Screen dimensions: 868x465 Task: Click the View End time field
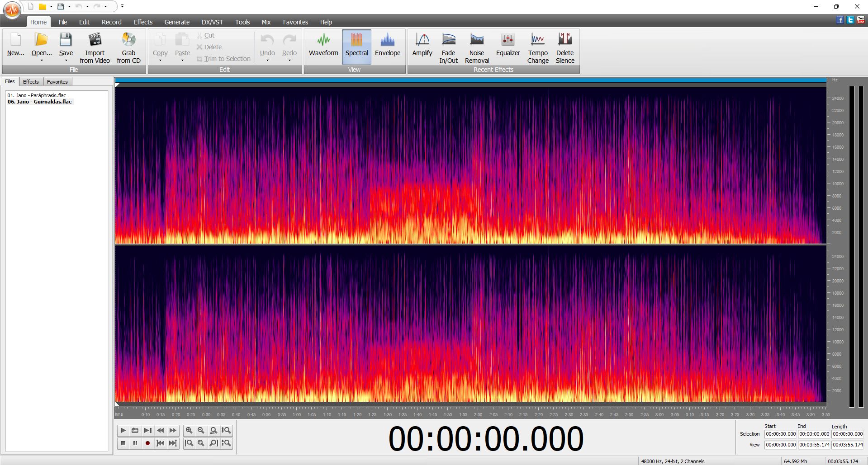point(814,445)
